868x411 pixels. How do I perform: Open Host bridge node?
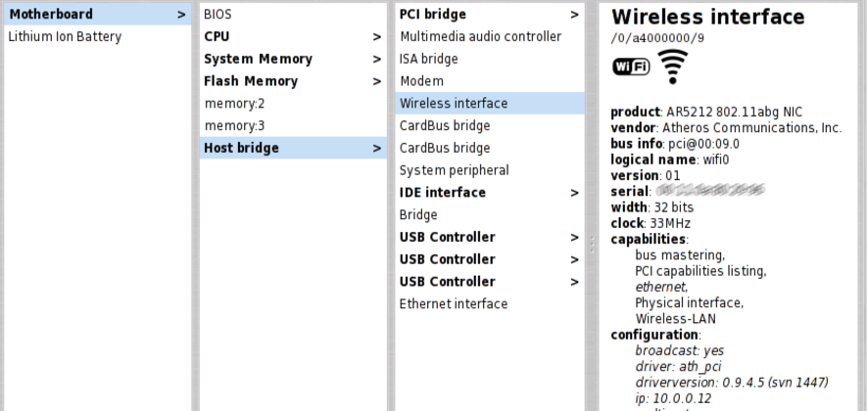pos(241,148)
